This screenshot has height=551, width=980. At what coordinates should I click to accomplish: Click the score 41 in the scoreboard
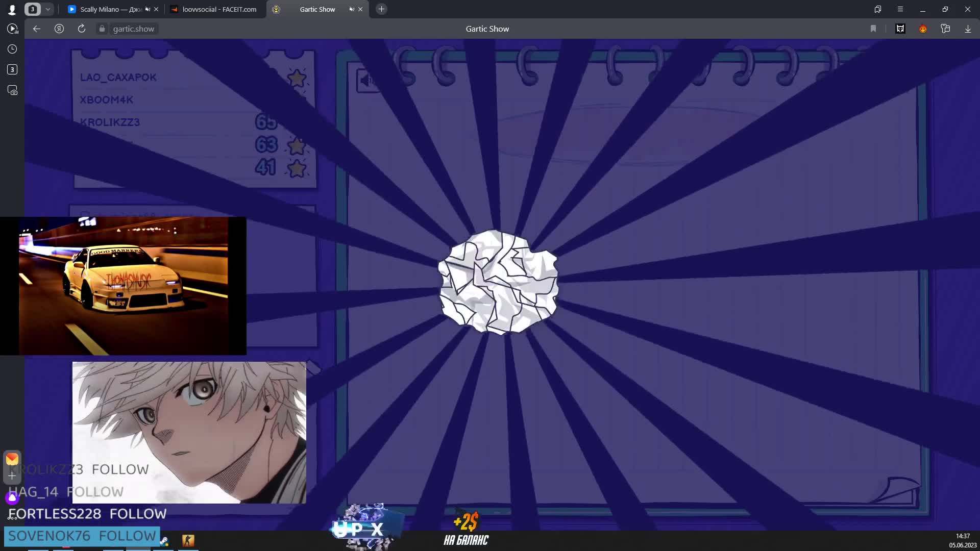265,167
